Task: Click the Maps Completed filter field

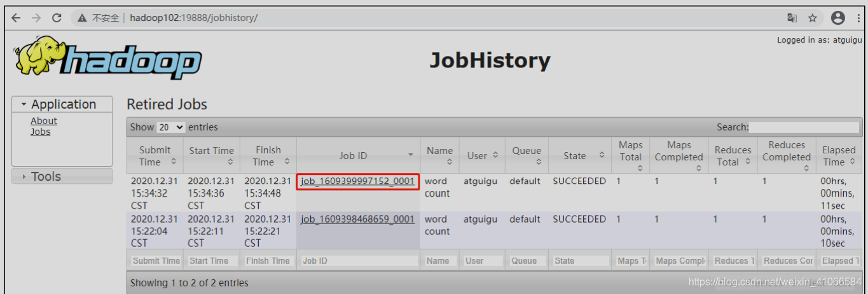Action: (x=679, y=261)
